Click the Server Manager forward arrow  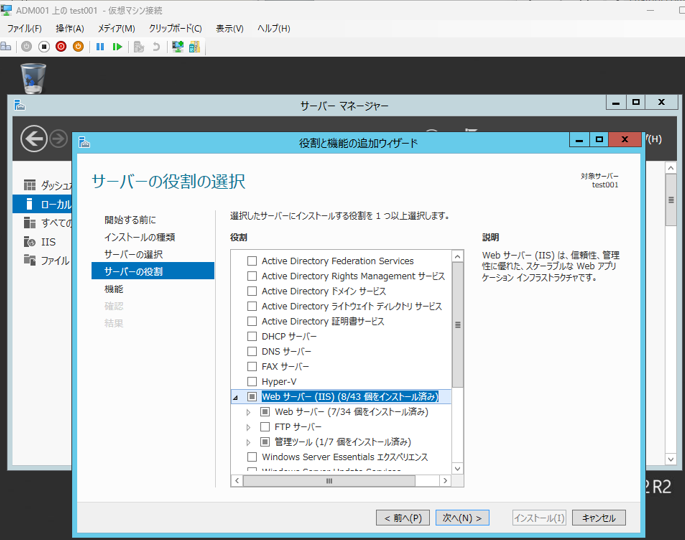pos(58,139)
